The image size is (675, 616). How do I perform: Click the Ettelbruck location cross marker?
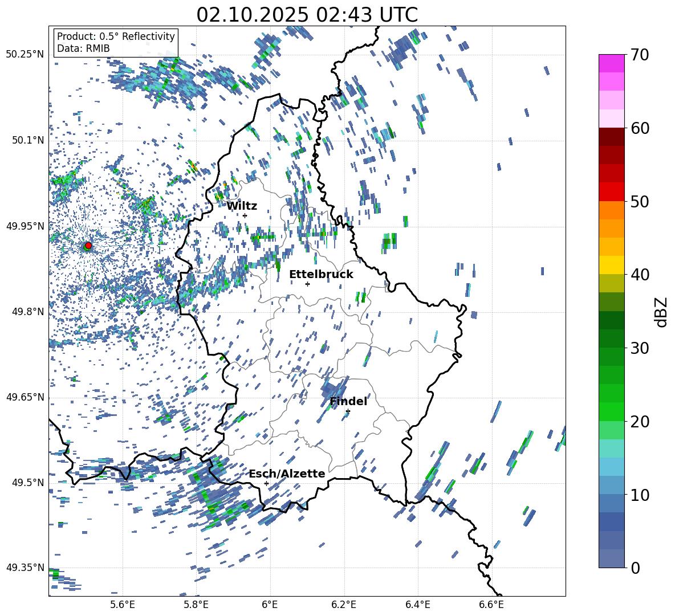[307, 284]
